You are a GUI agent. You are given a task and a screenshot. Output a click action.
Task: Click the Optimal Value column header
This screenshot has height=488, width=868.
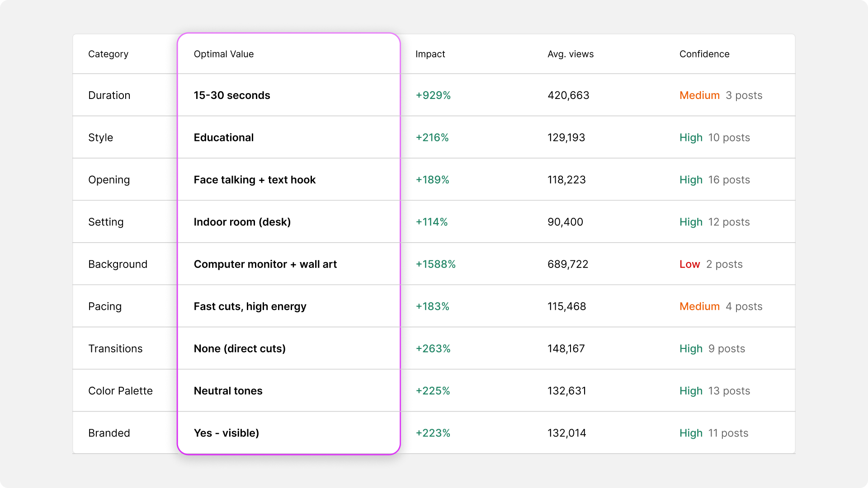(223, 54)
